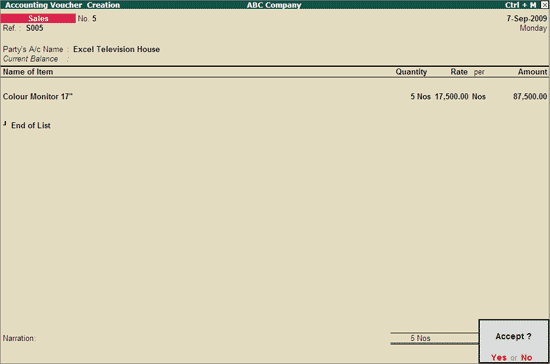Click the rate value 17,500.00
Viewport: 550px width, 364px height.
click(451, 96)
